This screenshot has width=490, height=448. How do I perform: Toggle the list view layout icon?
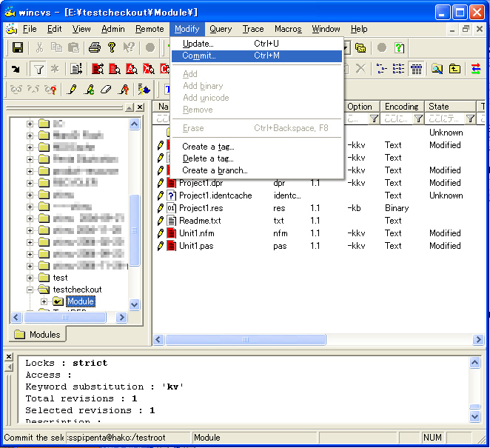point(398,68)
